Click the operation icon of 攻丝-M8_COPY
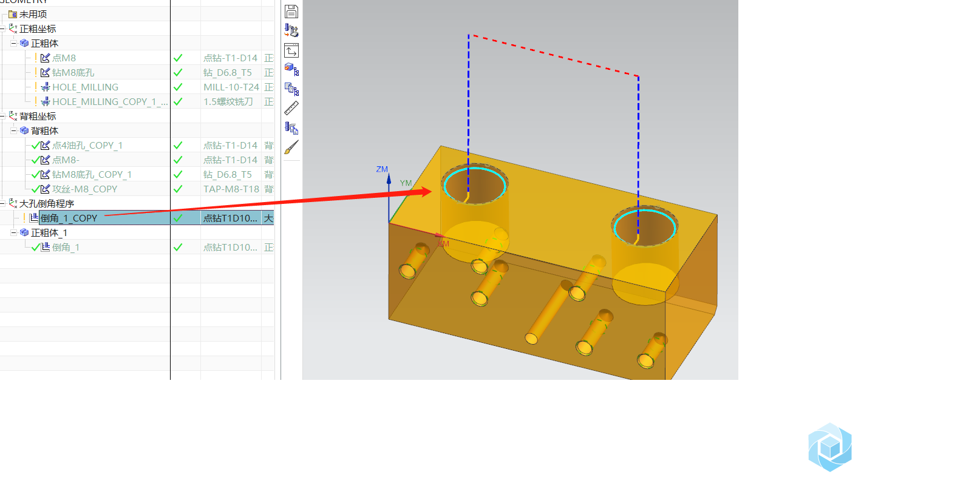Screen dimensions: 980x480 pyautogui.click(x=45, y=189)
